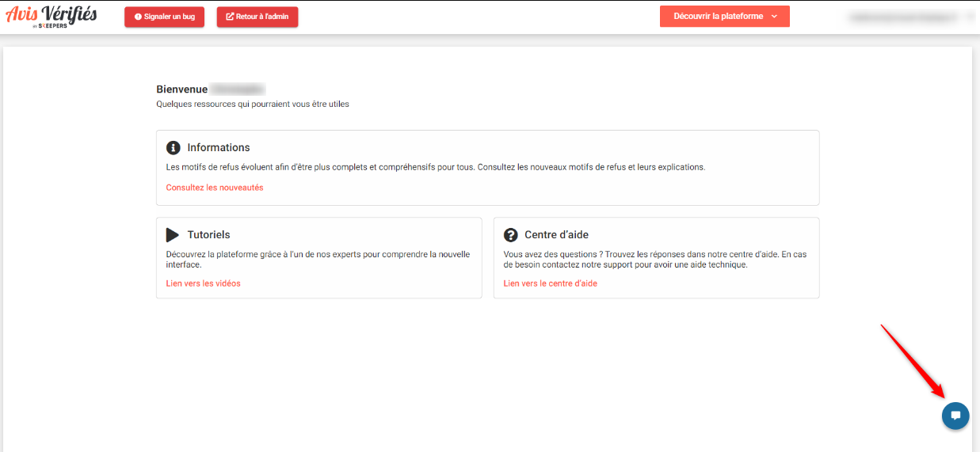
Task: Click the Informations info circle icon
Action: (174, 148)
